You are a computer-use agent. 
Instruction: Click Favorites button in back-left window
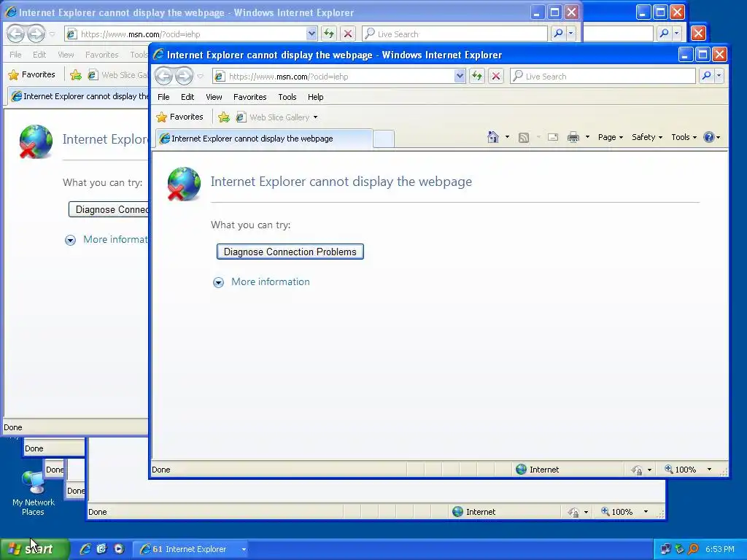[32, 74]
